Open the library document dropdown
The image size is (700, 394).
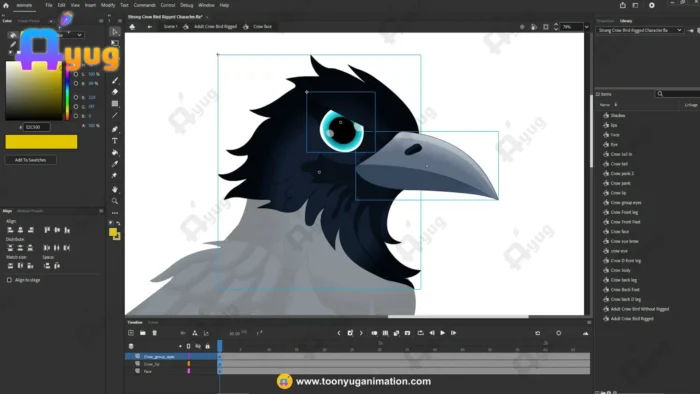click(x=640, y=30)
